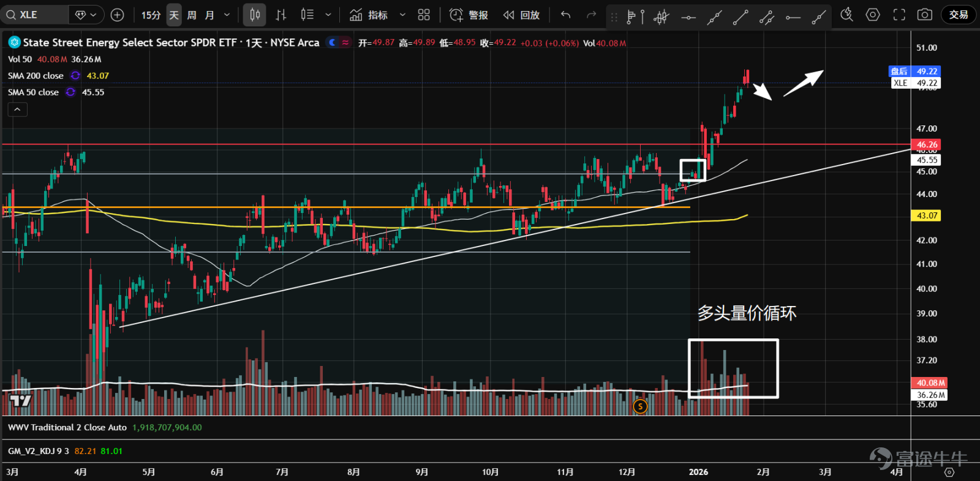Open time axis settings gear icon
The height and width of the screenshot is (481, 980).
click(x=949, y=472)
